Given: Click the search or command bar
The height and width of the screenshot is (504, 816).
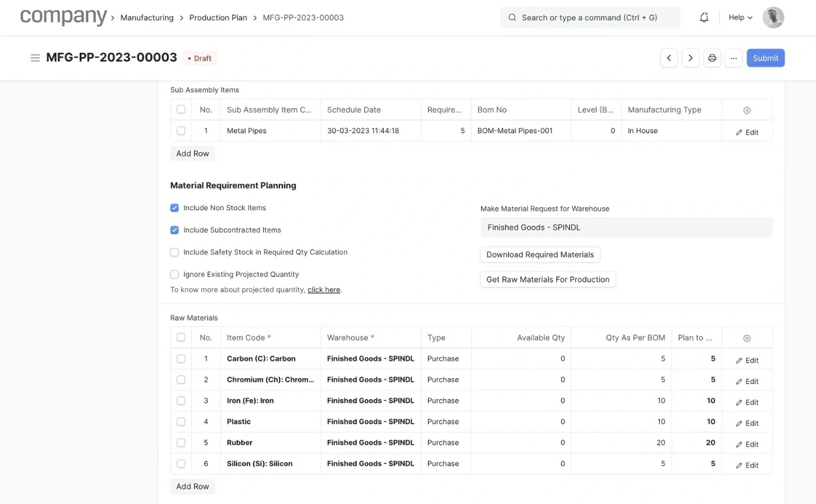Looking at the screenshot, I should point(589,18).
